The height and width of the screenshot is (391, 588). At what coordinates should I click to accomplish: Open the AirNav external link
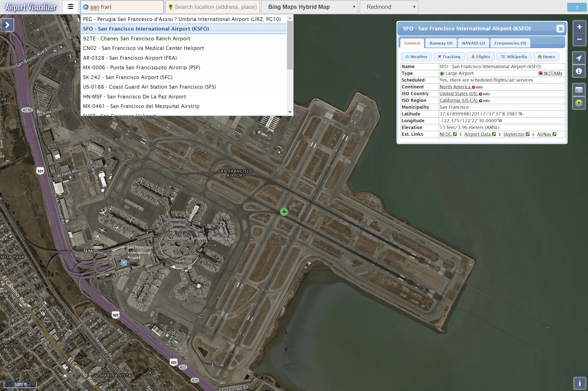547,134
